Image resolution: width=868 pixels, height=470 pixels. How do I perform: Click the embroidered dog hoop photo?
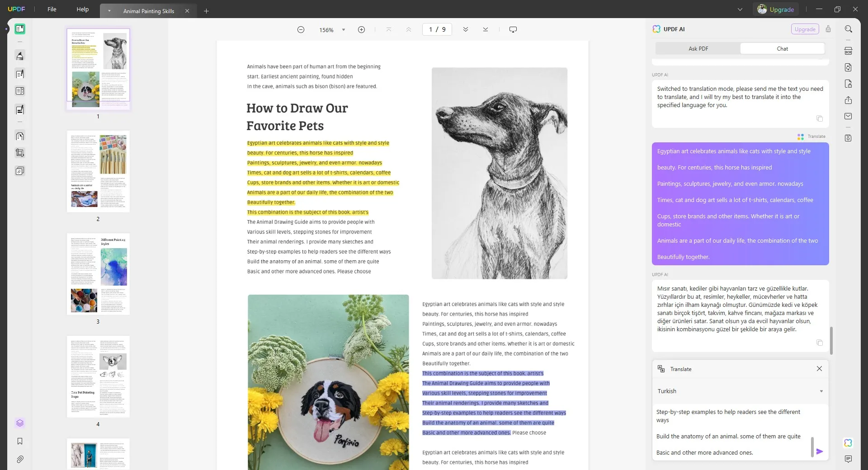[x=328, y=382]
